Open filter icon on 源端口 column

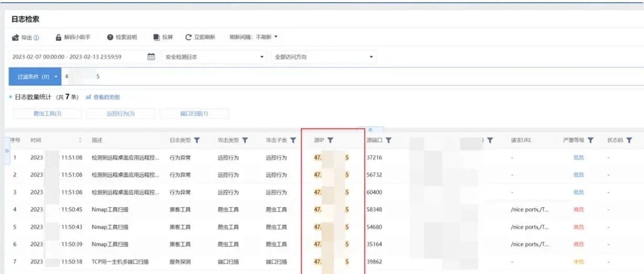pyautogui.click(x=389, y=140)
